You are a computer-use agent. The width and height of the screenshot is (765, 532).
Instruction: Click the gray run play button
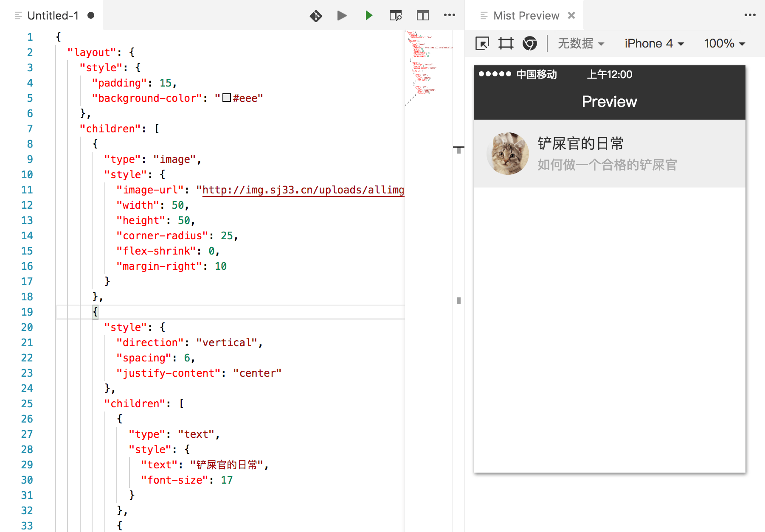click(342, 16)
